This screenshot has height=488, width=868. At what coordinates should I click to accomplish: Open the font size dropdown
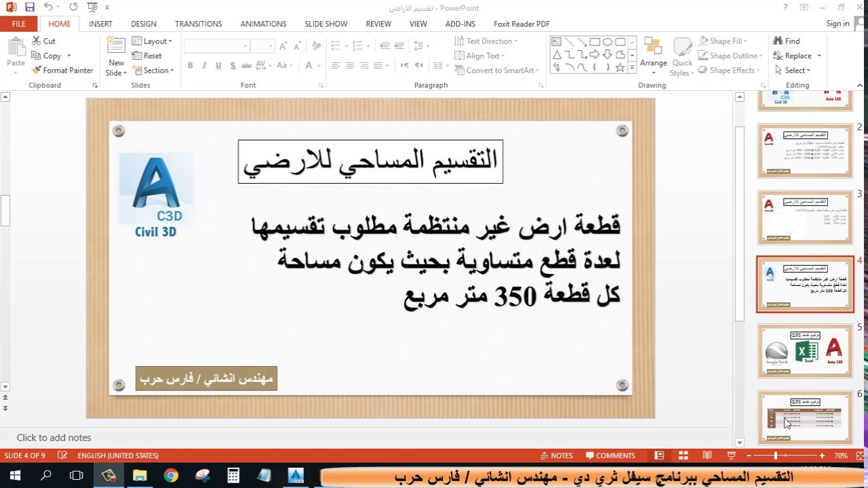(262, 46)
